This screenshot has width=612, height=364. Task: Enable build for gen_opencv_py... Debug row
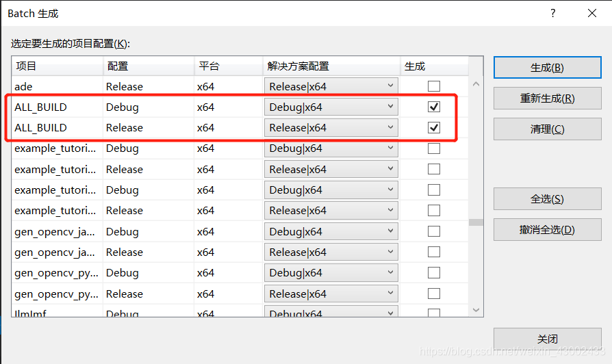[433, 273]
